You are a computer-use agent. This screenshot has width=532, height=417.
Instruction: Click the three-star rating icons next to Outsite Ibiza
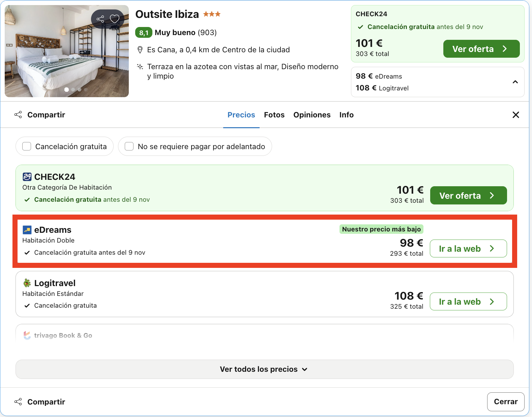212,14
